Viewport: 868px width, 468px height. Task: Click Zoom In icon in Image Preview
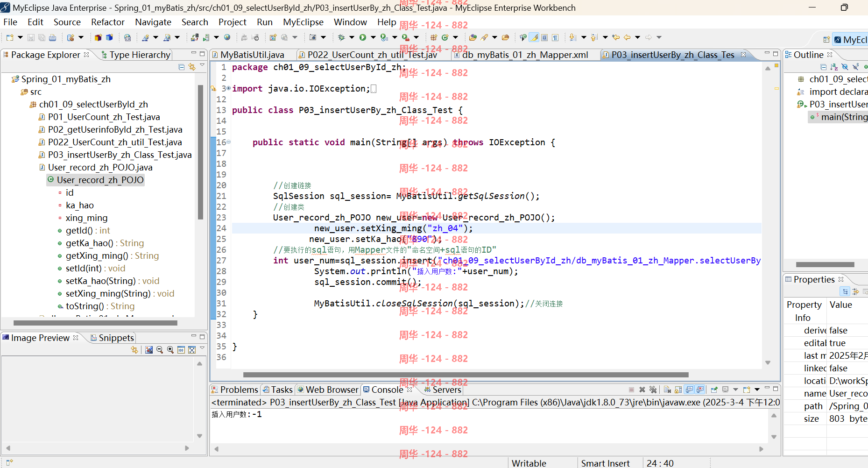point(170,350)
